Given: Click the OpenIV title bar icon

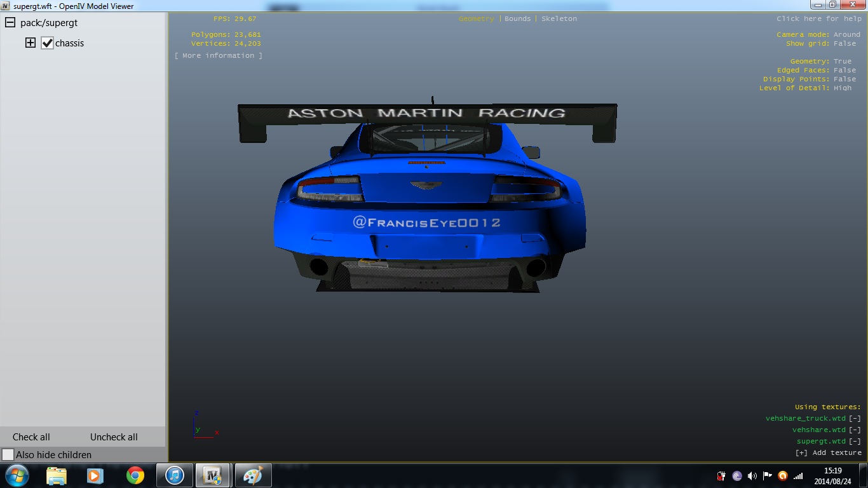Looking at the screenshot, I should (x=6, y=6).
